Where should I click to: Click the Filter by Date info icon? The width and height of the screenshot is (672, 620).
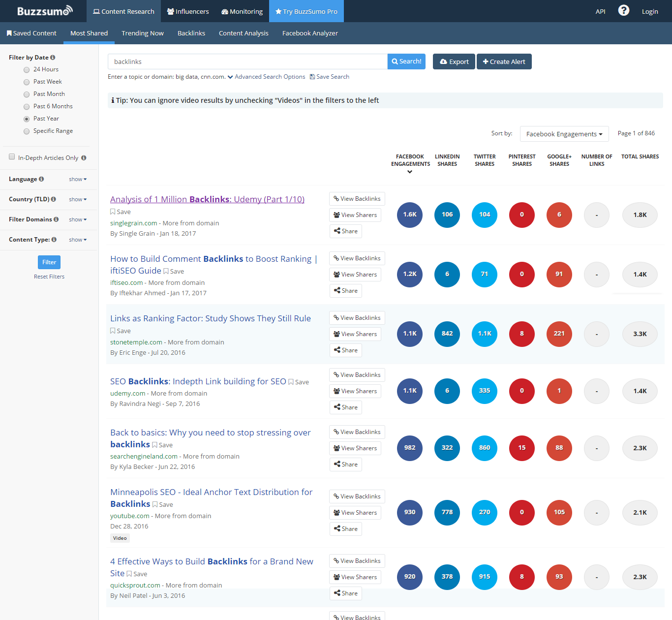tap(53, 58)
